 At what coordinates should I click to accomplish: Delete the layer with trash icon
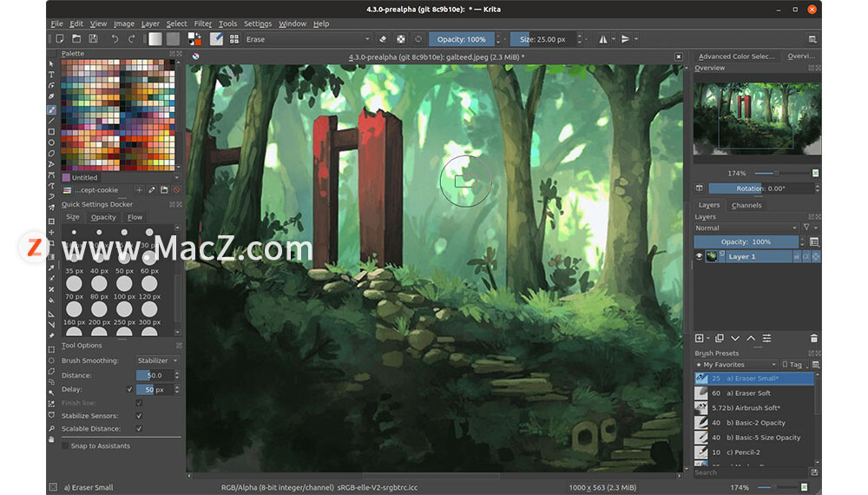pos(814,339)
